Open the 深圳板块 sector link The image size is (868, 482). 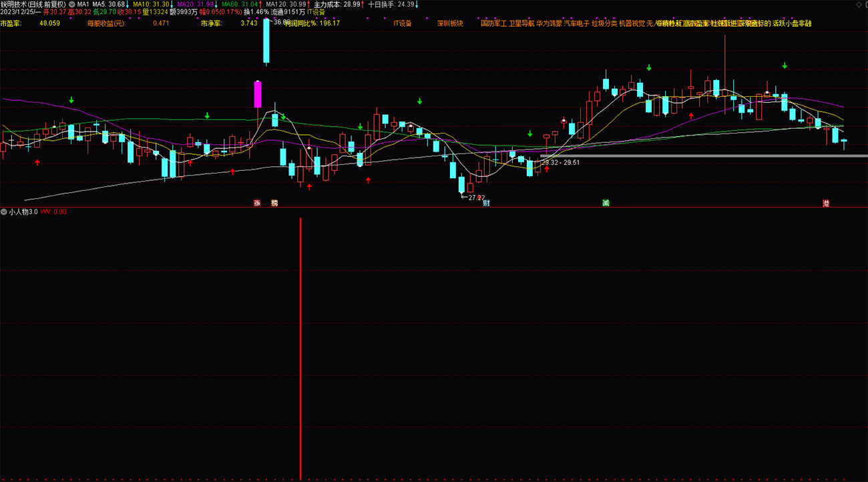[x=450, y=23]
